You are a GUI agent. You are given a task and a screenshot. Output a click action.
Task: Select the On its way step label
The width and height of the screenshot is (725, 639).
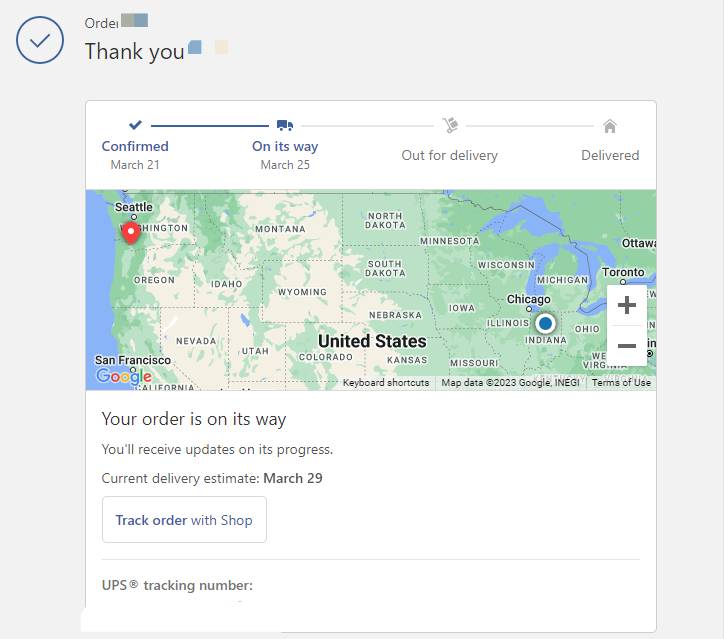(x=285, y=146)
